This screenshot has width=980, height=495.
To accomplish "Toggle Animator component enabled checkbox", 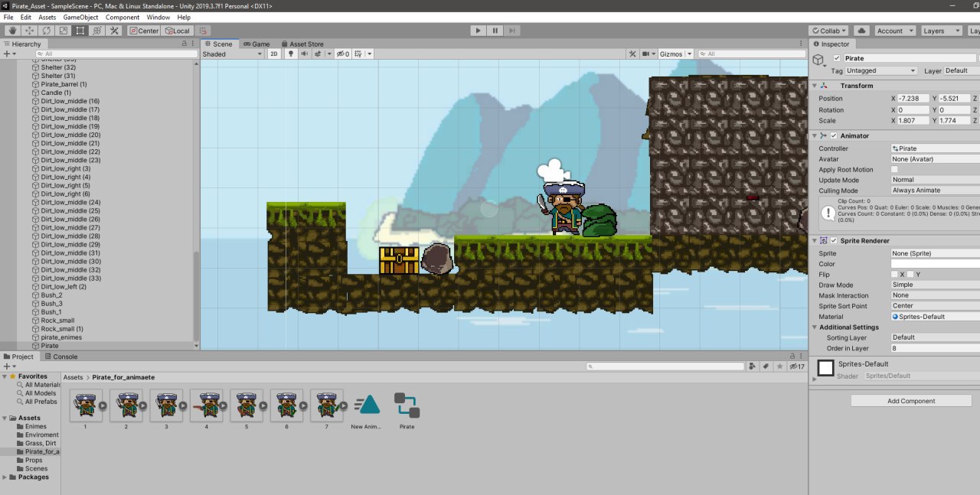I will point(834,135).
